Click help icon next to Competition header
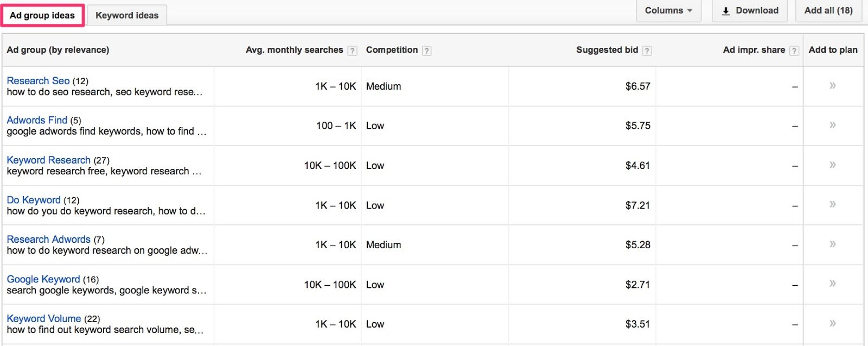 tap(427, 51)
